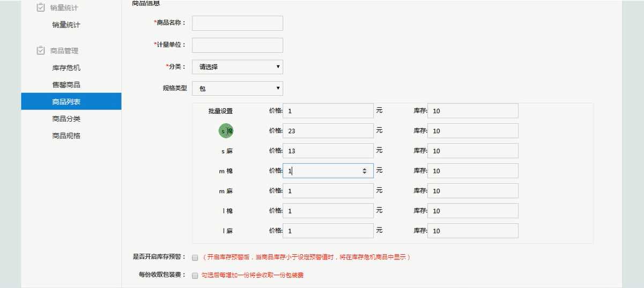The height and width of the screenshot is (288, 644).
Task: Click the s 棉 price field showing 23
Action: pyautogui.click(x=328, y=131)
